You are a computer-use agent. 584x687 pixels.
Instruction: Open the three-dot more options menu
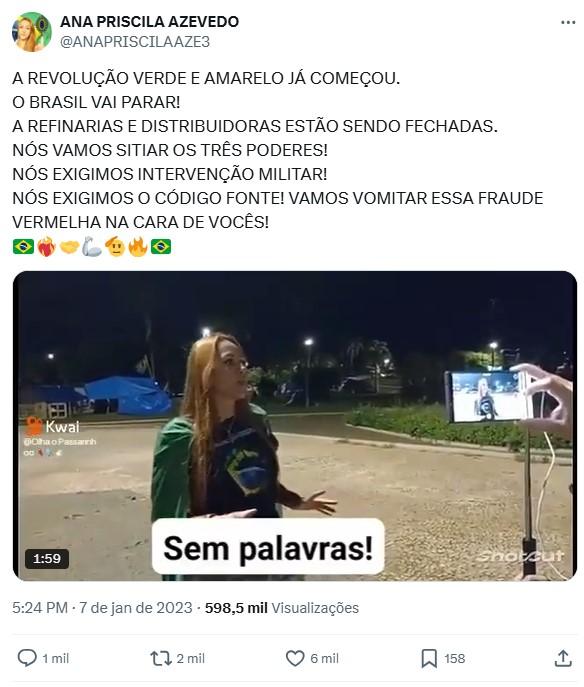(568, 22)
